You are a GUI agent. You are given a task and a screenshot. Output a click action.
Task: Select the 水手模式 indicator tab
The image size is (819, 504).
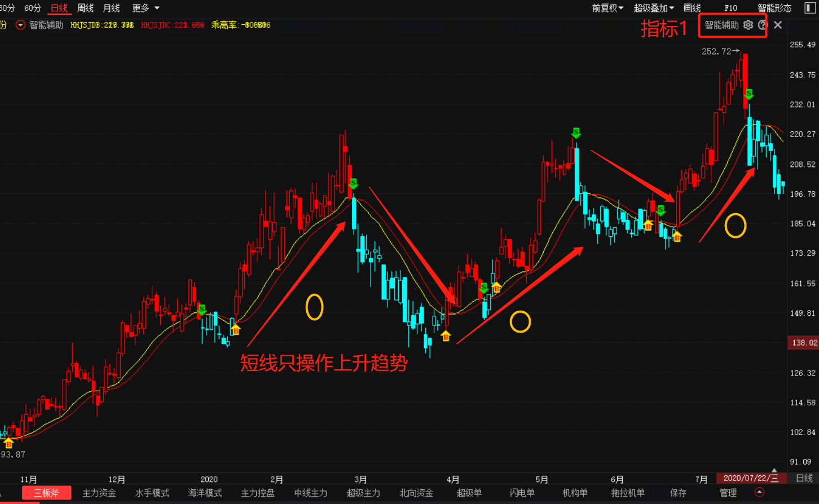click(x=152, y=493)
